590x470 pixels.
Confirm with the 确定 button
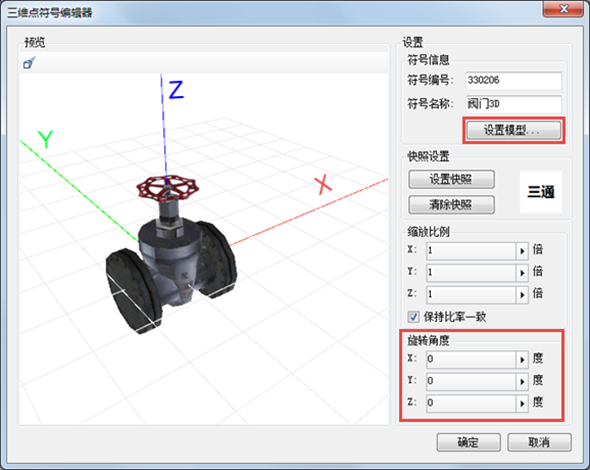point(468,443)
